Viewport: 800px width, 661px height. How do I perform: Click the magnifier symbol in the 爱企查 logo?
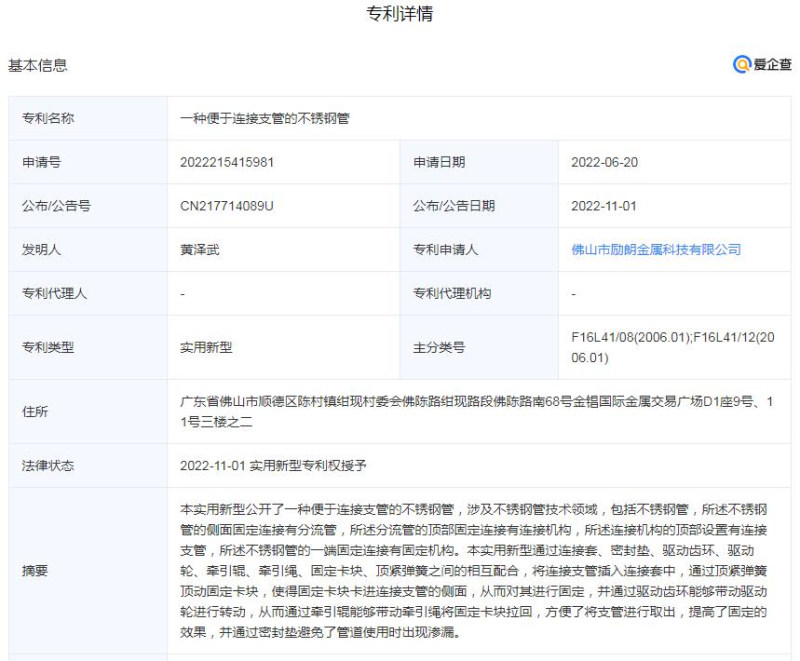(x=741, y=63)
